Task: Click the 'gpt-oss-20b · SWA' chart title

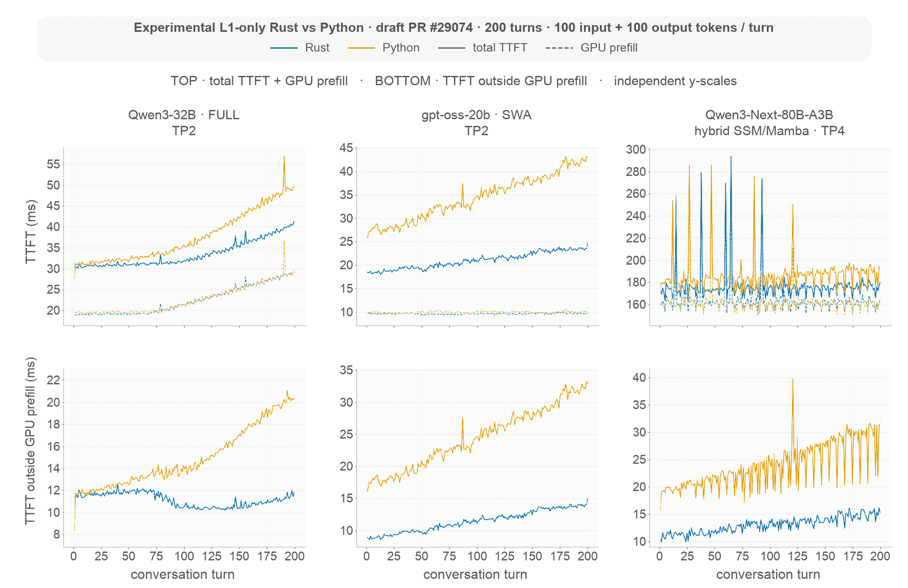Action: pyautogui.click(x=476, y=115)
